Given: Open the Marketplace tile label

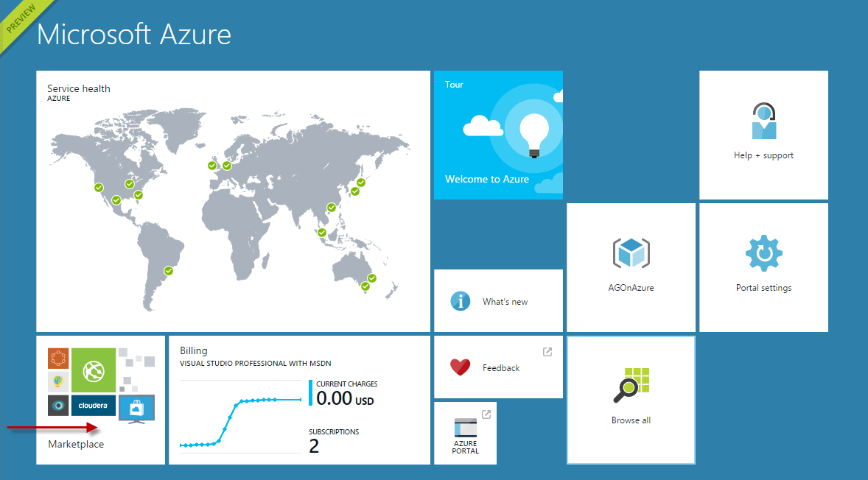Looking at the screenshot, I should (x=76, y=444).
